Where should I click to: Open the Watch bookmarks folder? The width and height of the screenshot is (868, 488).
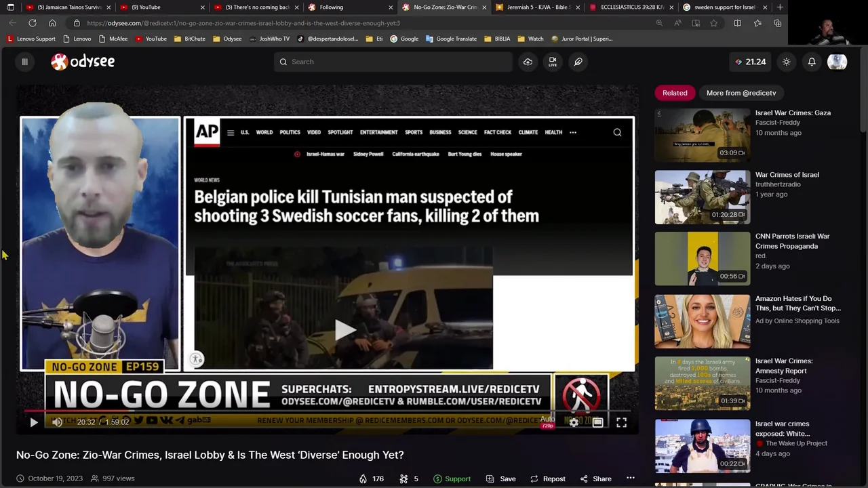click(x=530, y=39)
